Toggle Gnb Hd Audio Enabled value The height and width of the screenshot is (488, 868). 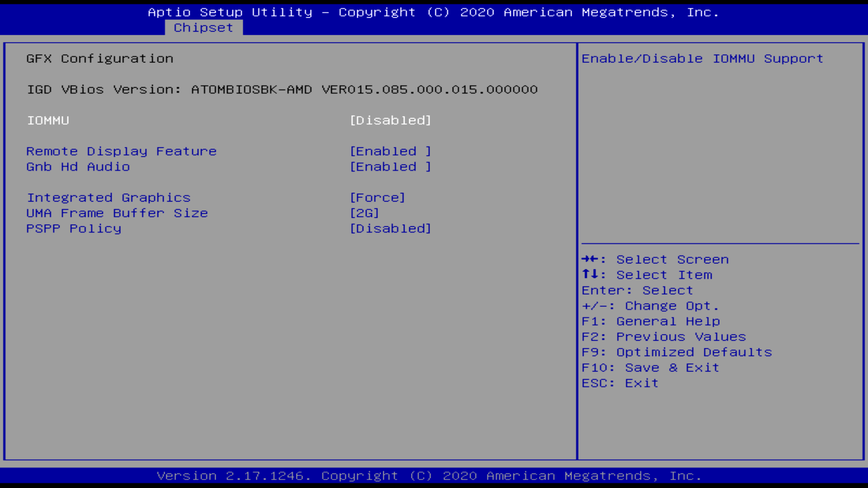[391, 167]
